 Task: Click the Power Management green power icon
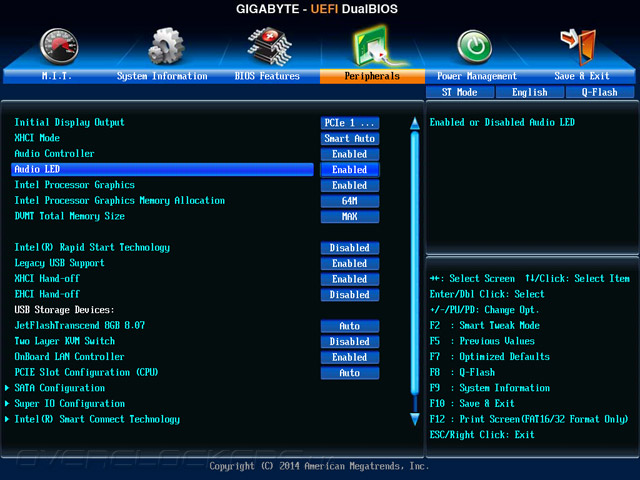point(474,47)
